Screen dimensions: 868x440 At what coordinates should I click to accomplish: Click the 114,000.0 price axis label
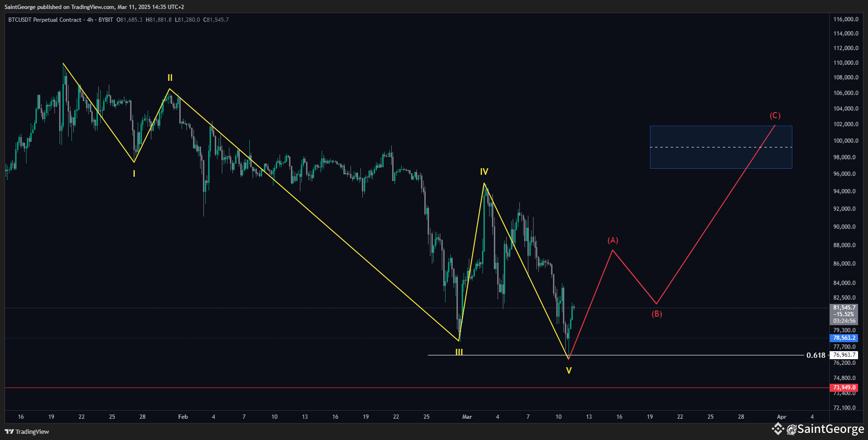(846, 34)
